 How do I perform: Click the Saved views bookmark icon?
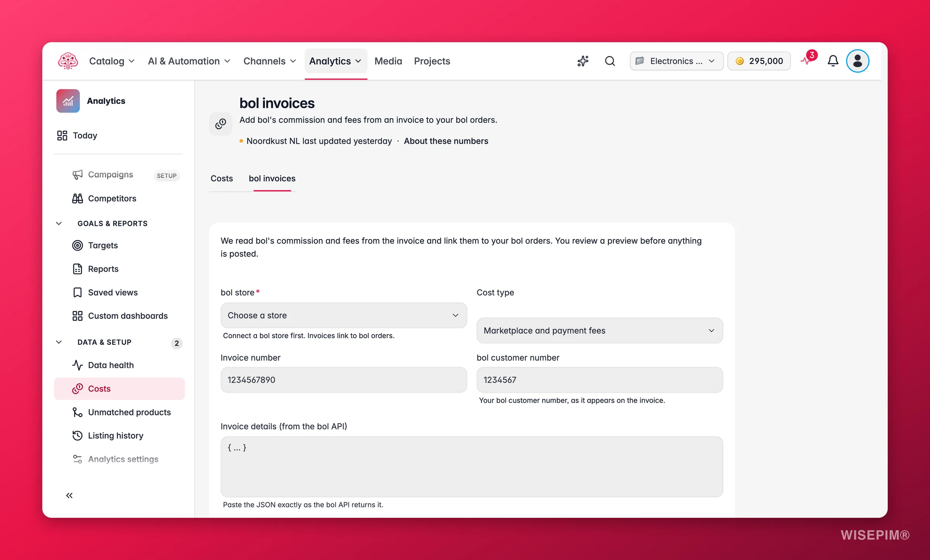[x=77, y=292]
